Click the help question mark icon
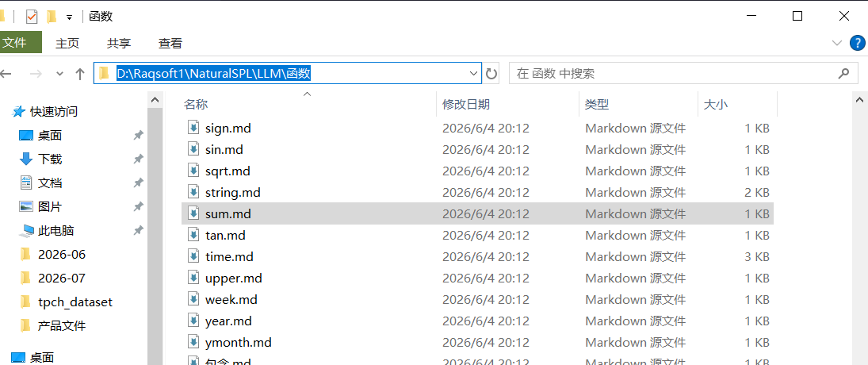This screenshot has height=365, width=868. point(858,43)
